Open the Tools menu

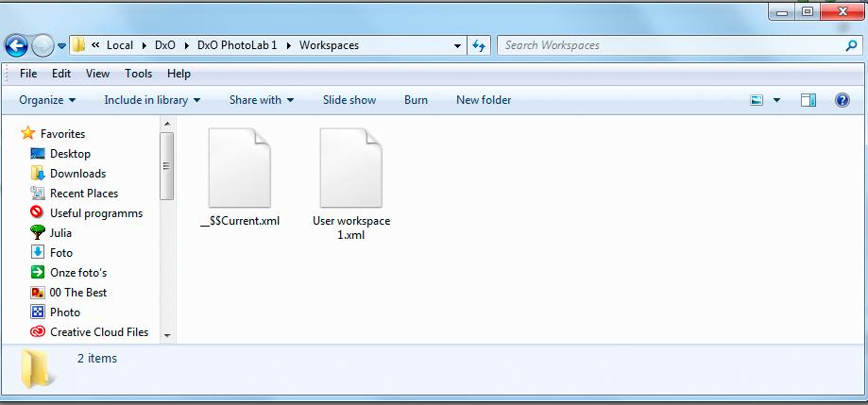coord(139,74)
